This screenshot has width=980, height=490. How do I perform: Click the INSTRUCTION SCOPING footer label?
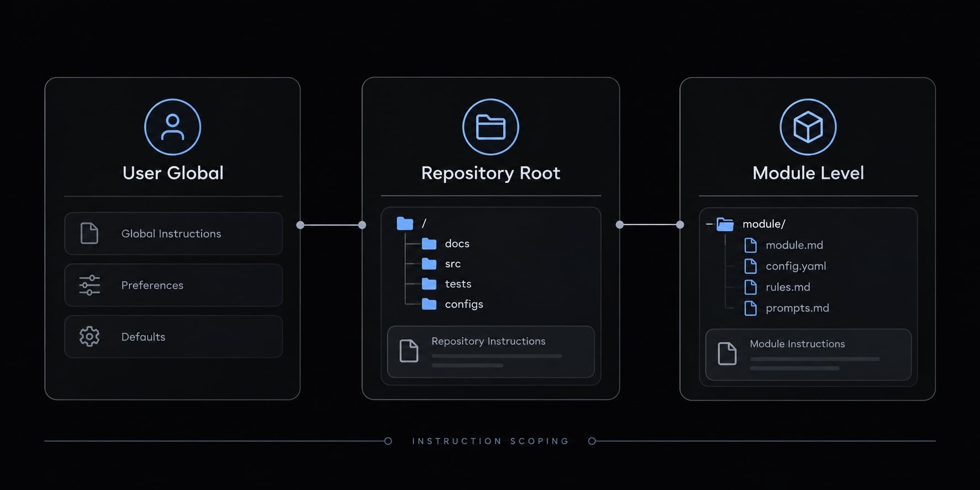(x=491, y=441)
